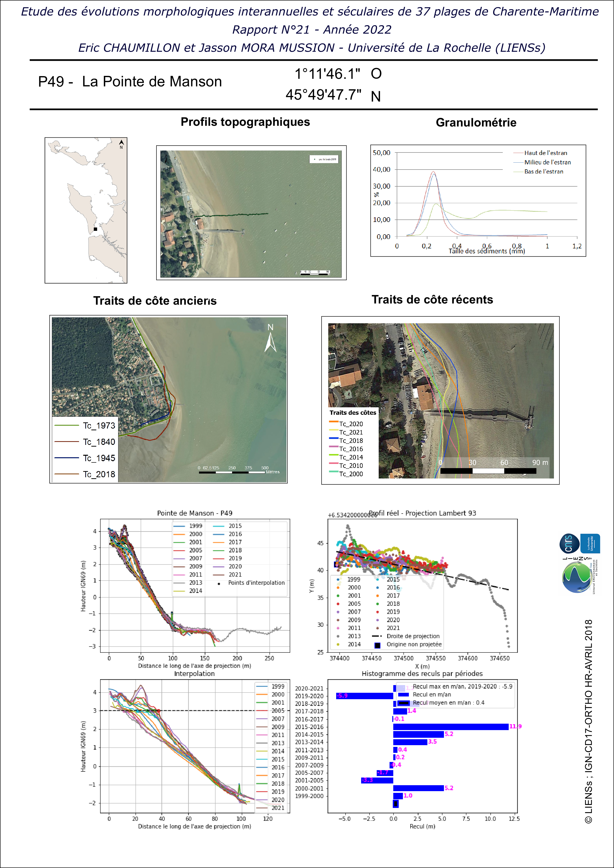Click the black square site marker on the location map
Viewport: 614px width, 868px height.
pyautogui.click(x=95, y=229)
